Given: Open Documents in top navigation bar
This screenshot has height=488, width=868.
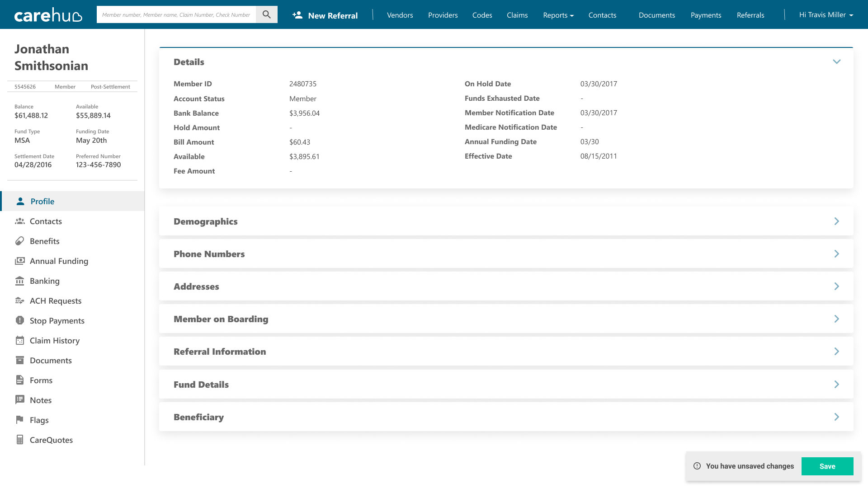Looking at the screenshot, I should pyautogui.click(x=657, y=15).
